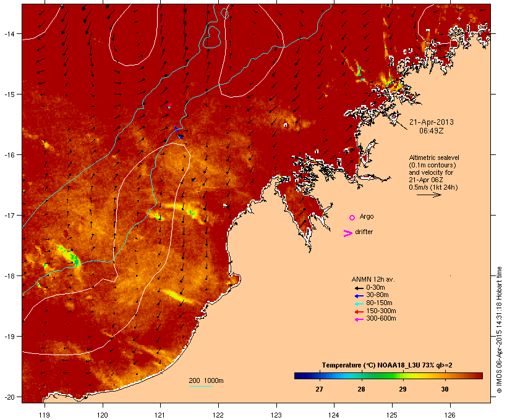
Task: Click latitude axis label -17
Action: pos(9,215)
